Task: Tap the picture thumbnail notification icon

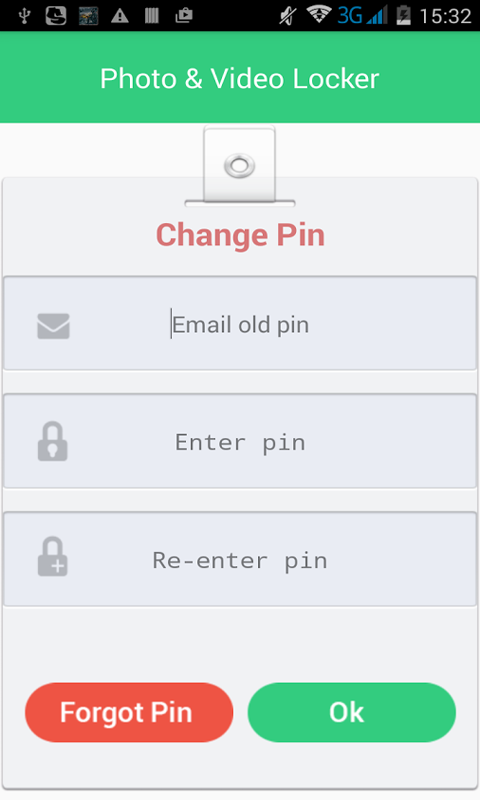Action: click(x=88, y=16)
